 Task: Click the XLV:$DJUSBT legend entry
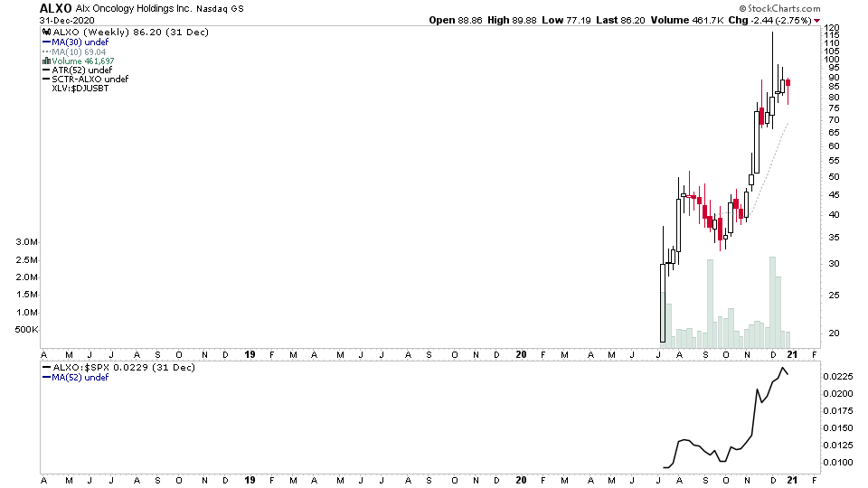(x=80, y=88)
